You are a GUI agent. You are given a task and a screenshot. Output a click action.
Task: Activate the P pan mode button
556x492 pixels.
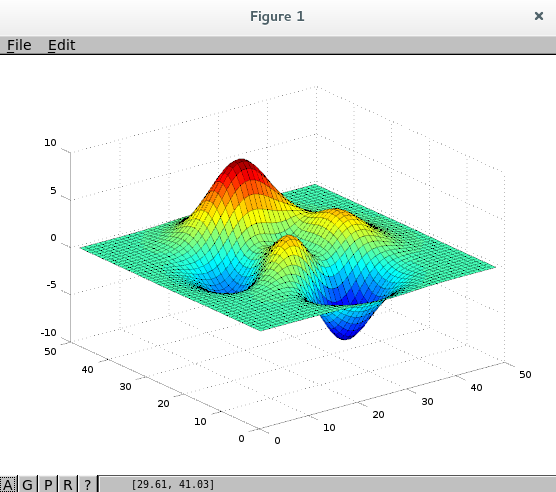(48, 484)
